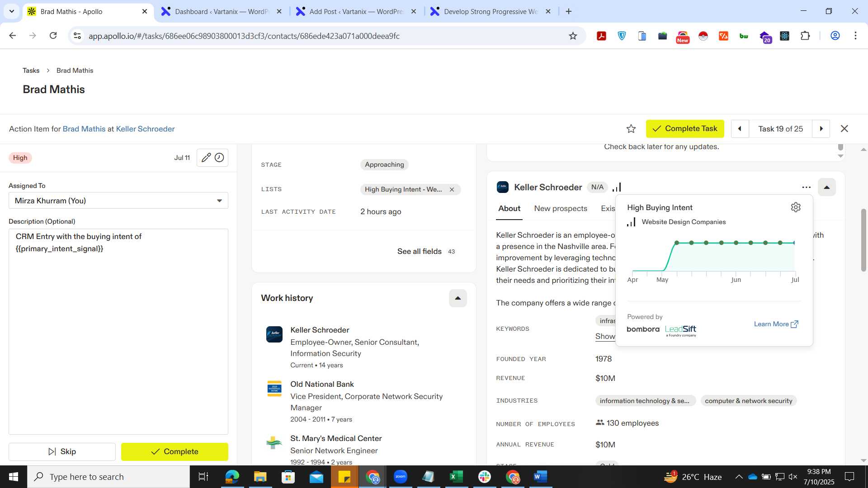Image resolution: width=868 pixels, height=488 pixels.
Task: Open Chrome profile icon
Action: (x=835, y=36)
